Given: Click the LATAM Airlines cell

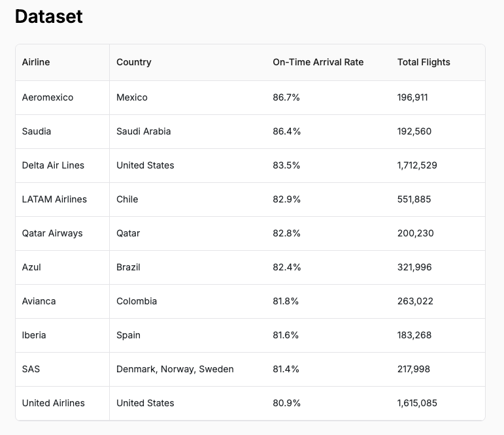Looking at the screenshot, I should [54, 199].
